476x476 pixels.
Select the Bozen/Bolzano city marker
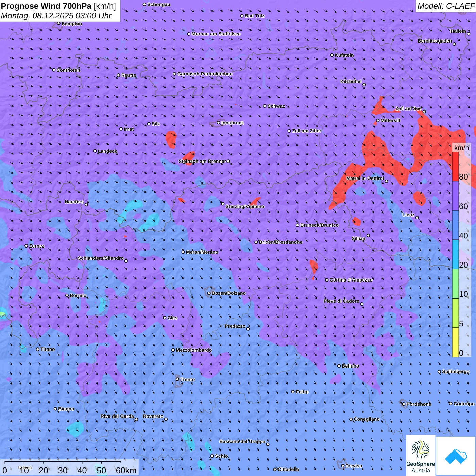click(x=209, y=293)
